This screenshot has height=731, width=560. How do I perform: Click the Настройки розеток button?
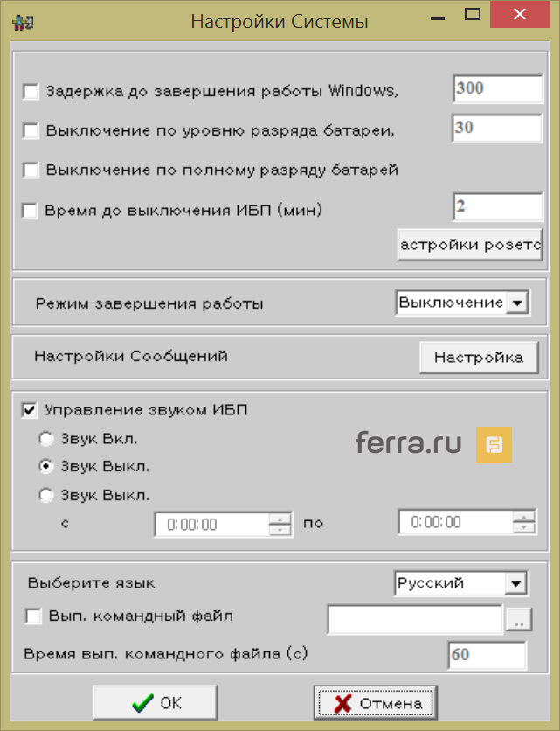pos(469,244)
